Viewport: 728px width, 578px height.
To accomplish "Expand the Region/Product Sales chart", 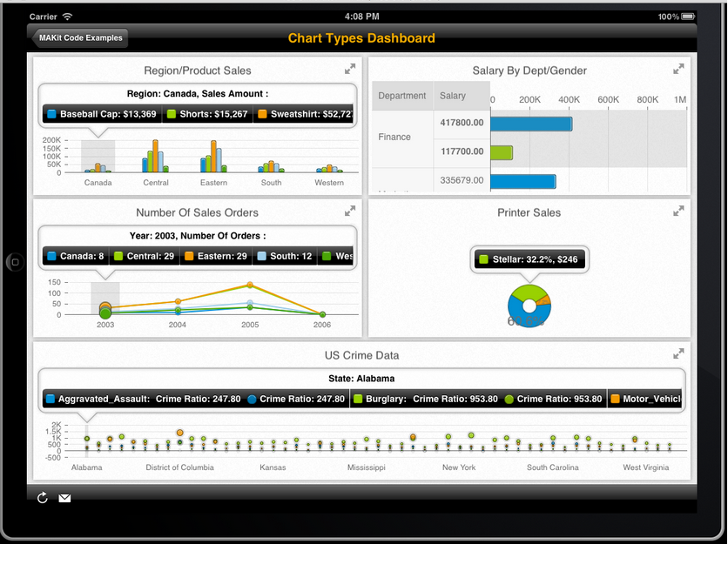I will pos(349,69).
